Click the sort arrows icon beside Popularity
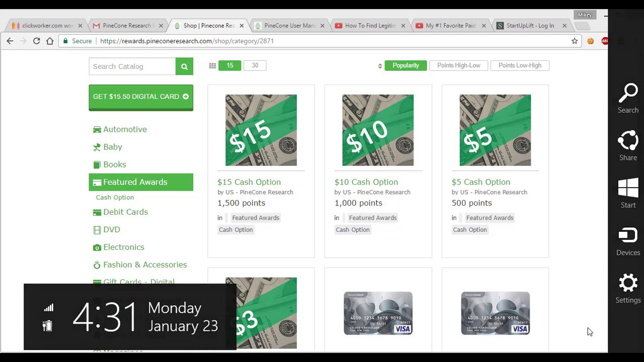644x362 pixels. pos(380,66)
